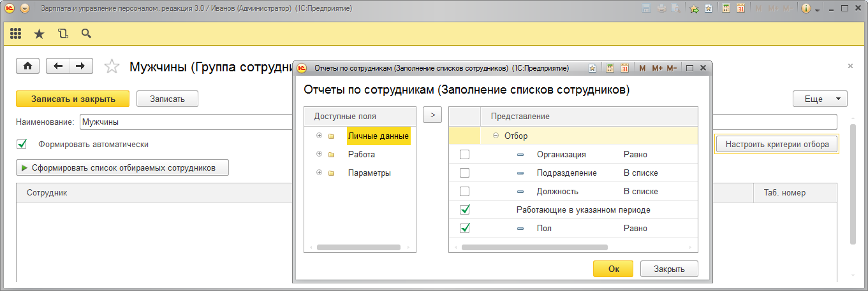This screenshot has height=291, width=868.
Task: Disable the Пол filter checkbox
Action: click(x=465, y=228)
